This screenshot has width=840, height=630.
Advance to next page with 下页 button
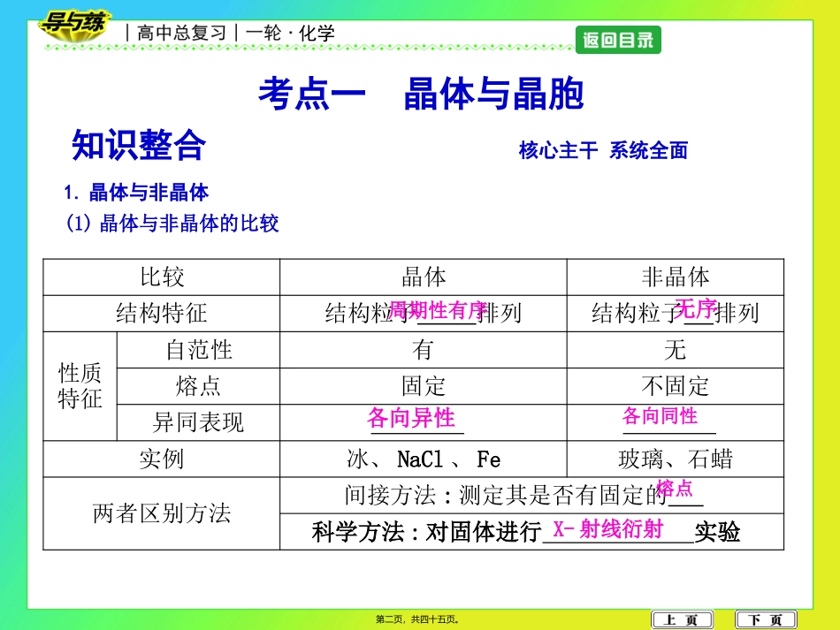tap(766, 619)
